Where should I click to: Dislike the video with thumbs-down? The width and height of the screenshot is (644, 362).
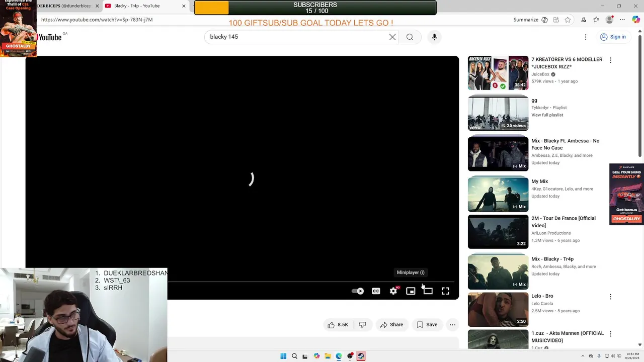(x=362, y=325)
